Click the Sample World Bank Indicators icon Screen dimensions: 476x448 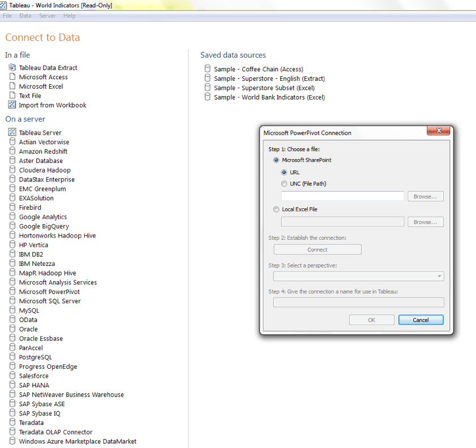coord(207,97)
